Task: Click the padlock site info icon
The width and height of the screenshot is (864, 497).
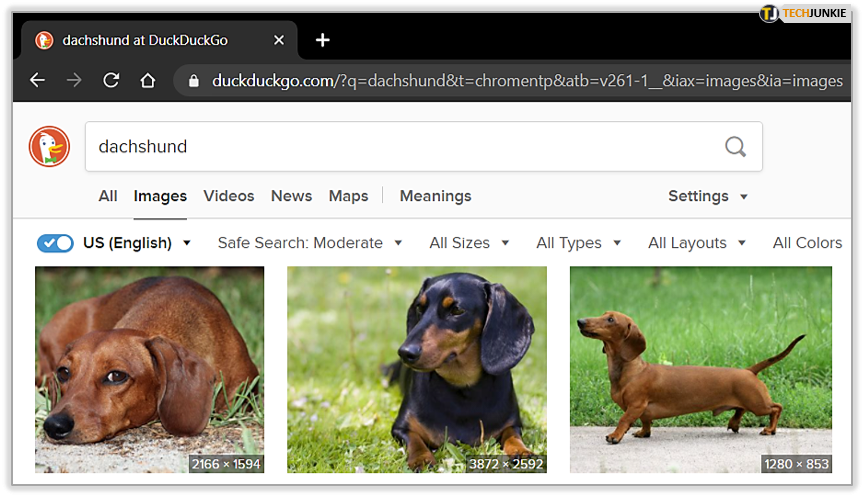Action: (x=193, y=81)
